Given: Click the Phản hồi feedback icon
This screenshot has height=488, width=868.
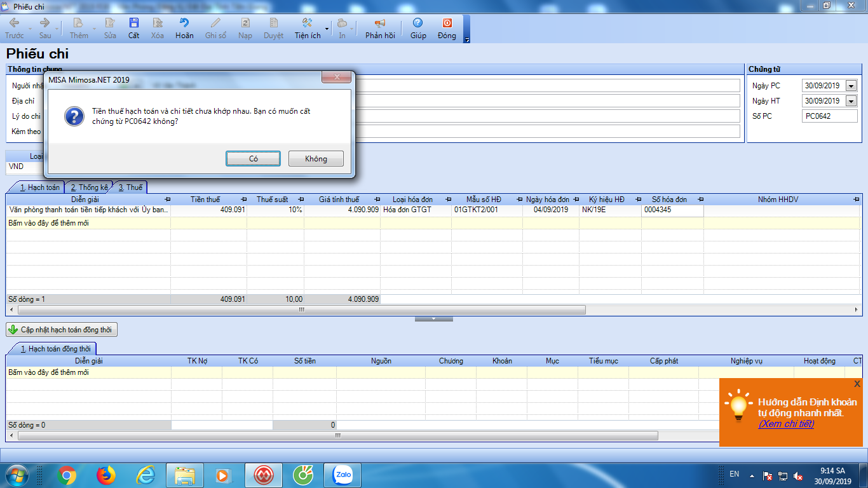Looking at the screenshot, I should (380, 24).
